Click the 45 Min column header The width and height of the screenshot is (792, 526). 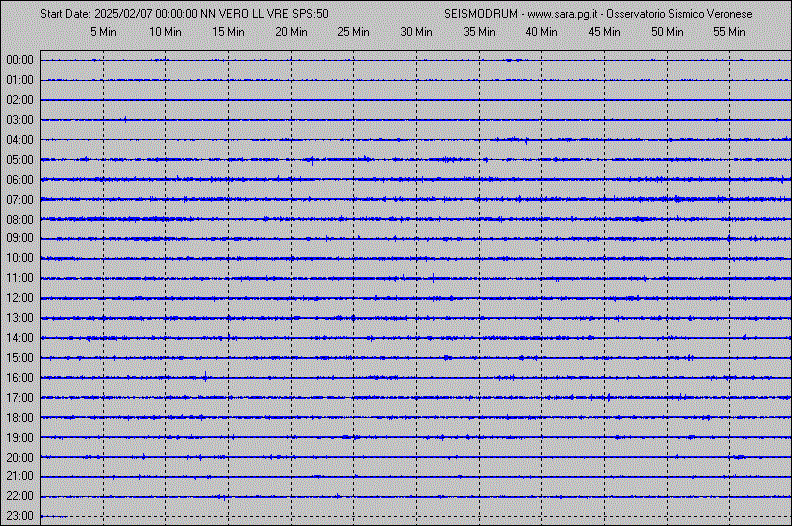click(x=605, y=32)
